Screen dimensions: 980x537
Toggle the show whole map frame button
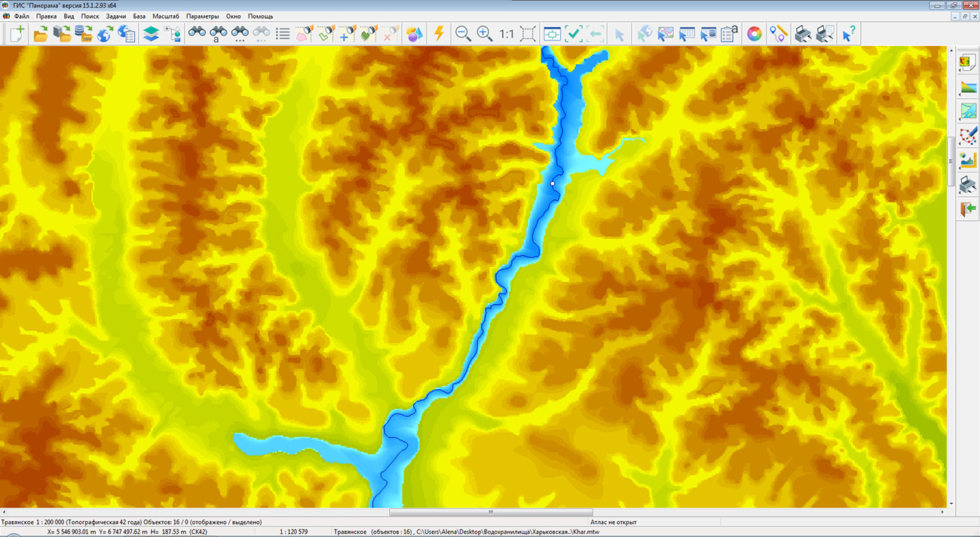tap(528, 34)
